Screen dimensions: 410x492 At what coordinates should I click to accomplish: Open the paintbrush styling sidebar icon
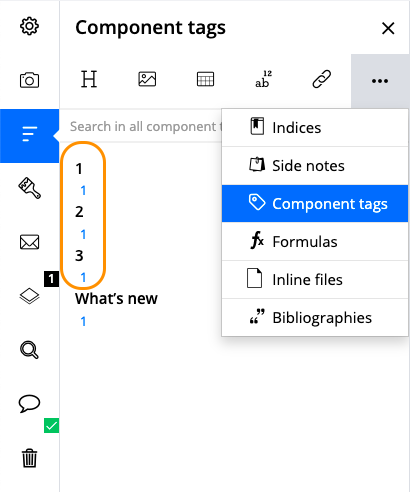click(x=29, y=188)
